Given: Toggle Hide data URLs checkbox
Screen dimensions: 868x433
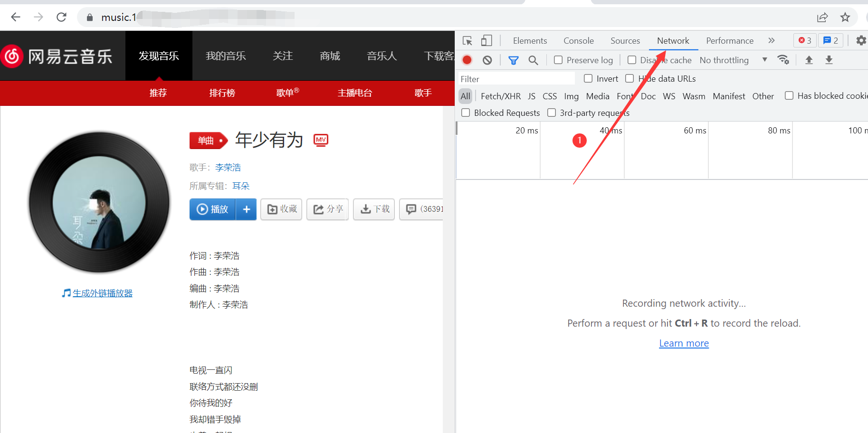Looking at the screenshot, I should [630, 79].
